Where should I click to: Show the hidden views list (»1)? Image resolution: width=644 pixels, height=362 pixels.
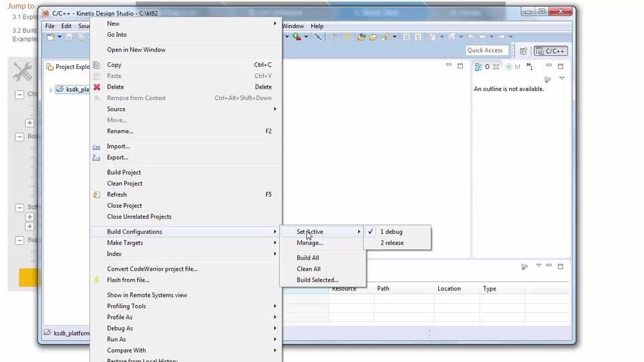[x=530, y=66]
